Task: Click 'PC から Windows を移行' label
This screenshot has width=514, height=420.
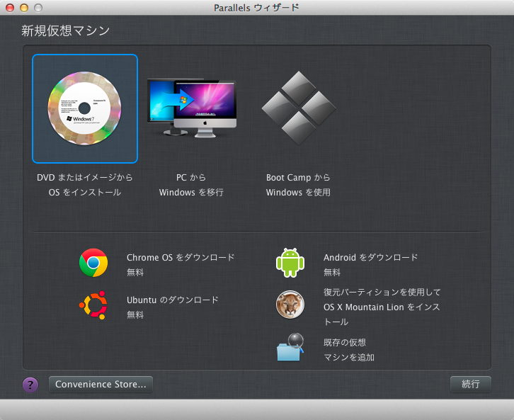Action: pos(191,185)
